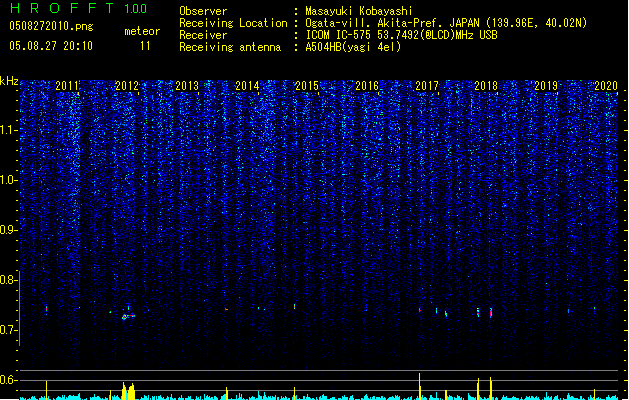629x400 pixels.
Task: Click the 1.0 frequency axis label
Action: coord(8,180)
